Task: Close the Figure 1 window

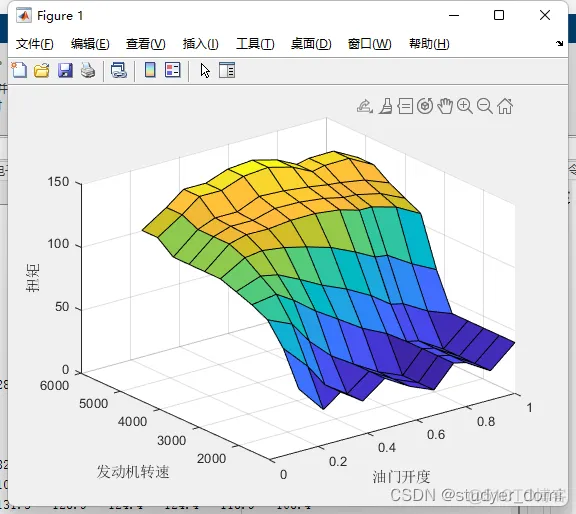Action: (x=545, y=15)
